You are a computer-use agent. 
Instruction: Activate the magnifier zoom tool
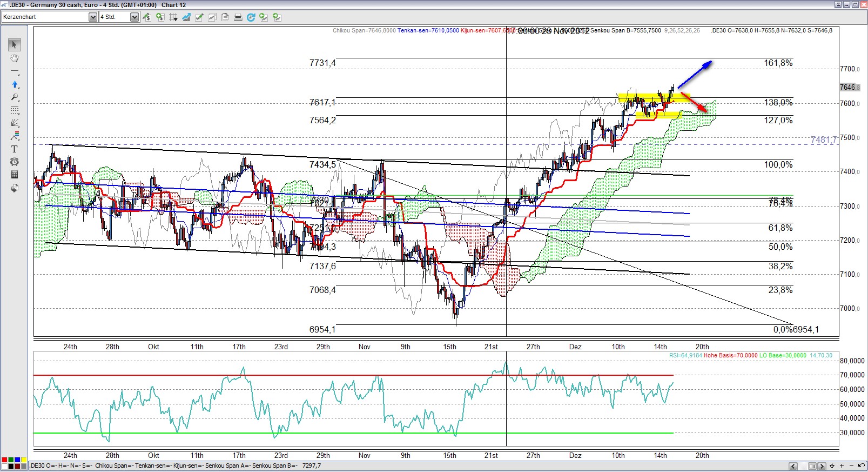15,97
